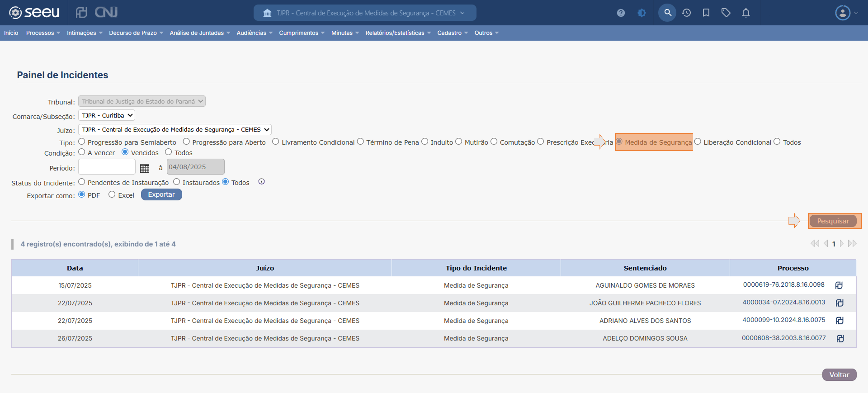This screenshot has width=868, height=393.
Task: Expand the Intimações menu
Action: [85, 33]
